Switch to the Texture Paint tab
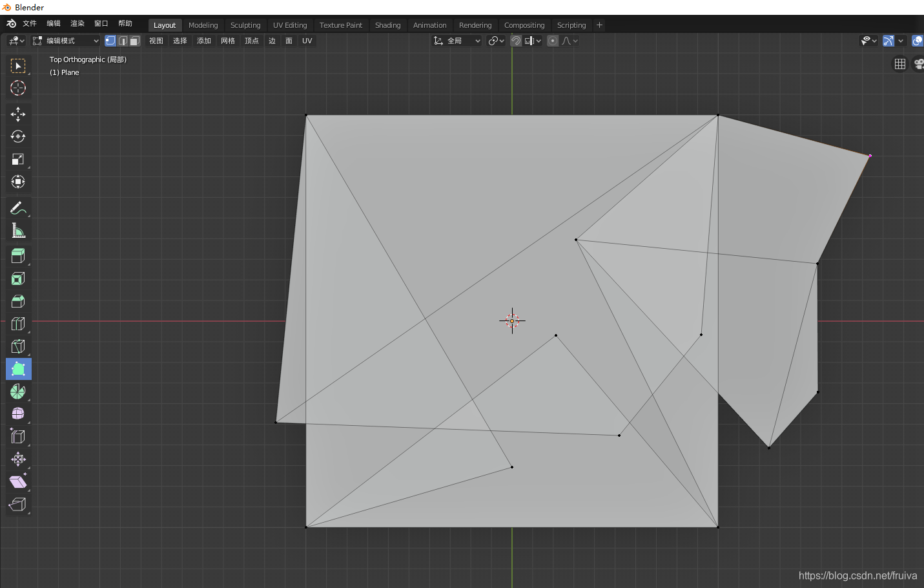Viewport: 924px width, 588px height. pos(341,25)
